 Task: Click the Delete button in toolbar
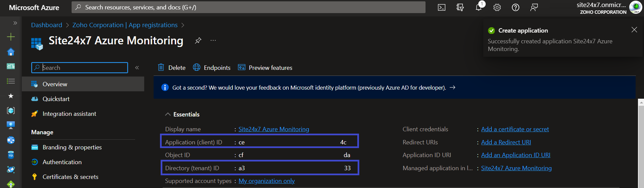[x=172, y=68]
